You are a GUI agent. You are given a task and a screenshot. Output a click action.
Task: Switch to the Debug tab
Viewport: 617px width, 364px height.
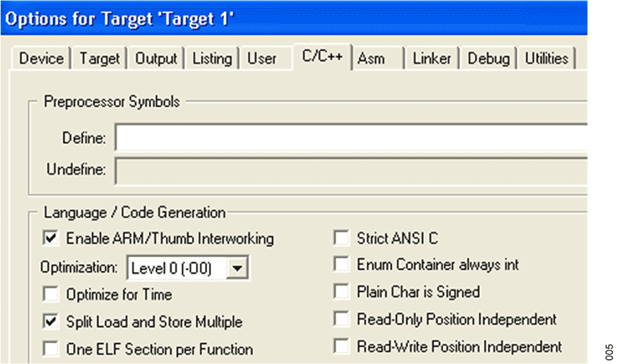[x=489, y=59]
